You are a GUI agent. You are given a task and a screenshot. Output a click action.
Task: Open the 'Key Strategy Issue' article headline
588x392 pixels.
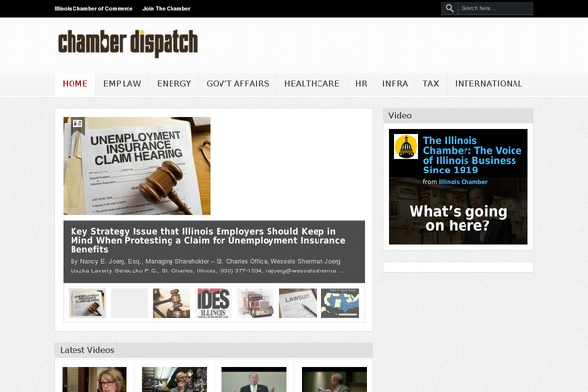(x=208, y=240)
